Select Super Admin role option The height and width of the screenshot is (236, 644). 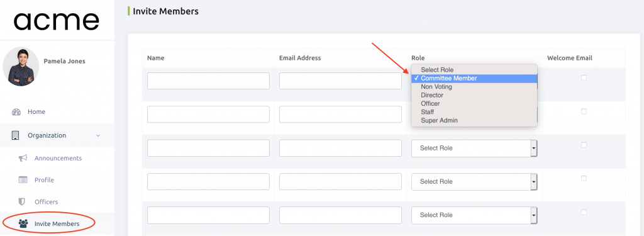[x=474, y=120]
